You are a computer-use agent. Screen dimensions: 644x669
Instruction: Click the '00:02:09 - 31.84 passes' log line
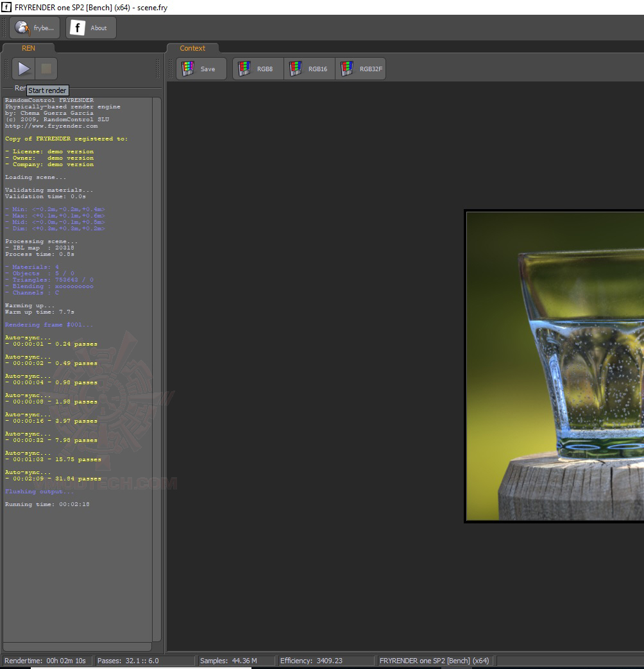coord(53,478)
